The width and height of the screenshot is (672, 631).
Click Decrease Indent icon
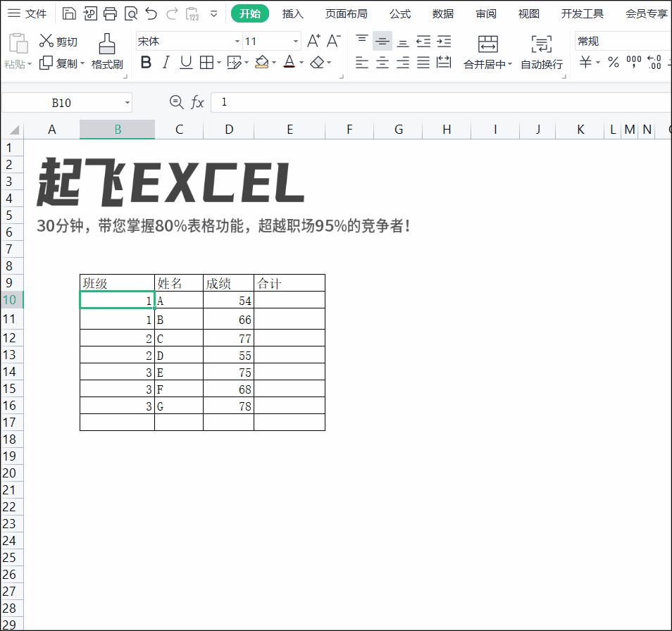pyautogui.click(x=423, y=41)
